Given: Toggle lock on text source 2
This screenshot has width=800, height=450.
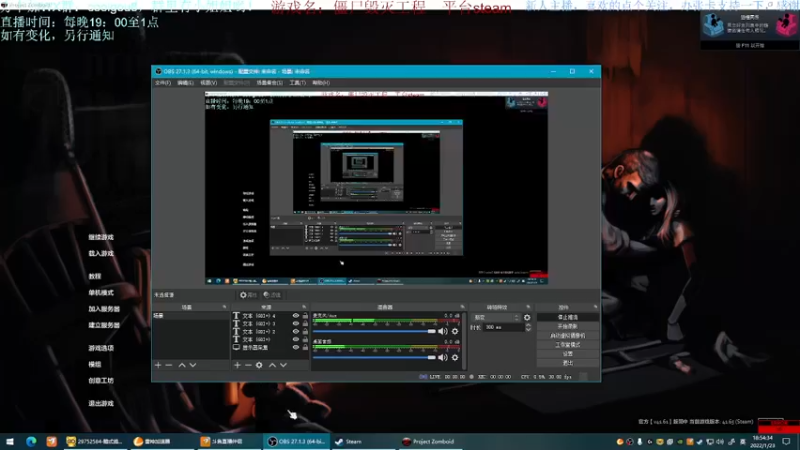Looking at the screenshot, I should 305,332.
